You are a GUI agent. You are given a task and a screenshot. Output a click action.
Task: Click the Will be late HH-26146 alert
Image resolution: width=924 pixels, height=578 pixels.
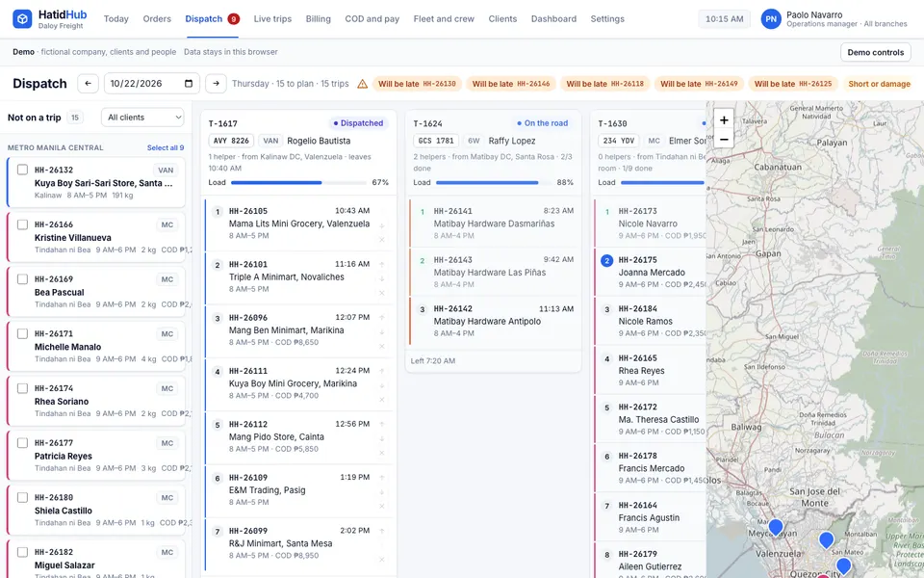[x=511, y=84]
